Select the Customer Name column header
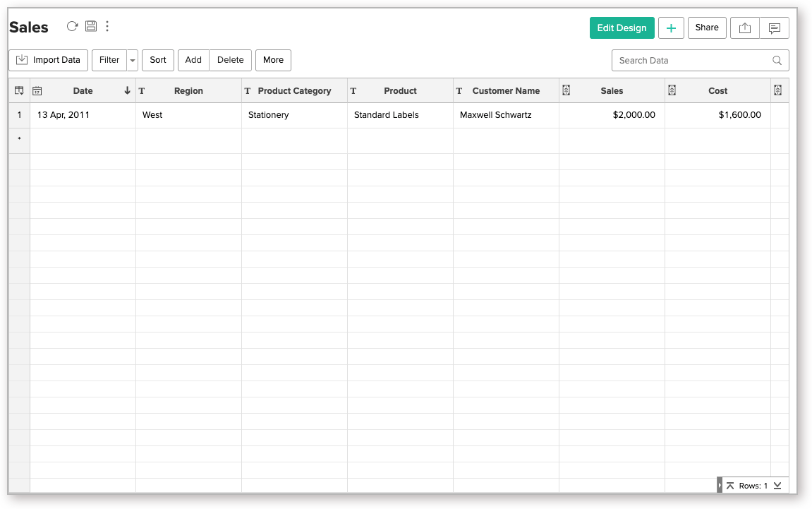Screen dimensions: 812x509 [x=506, y=90]
